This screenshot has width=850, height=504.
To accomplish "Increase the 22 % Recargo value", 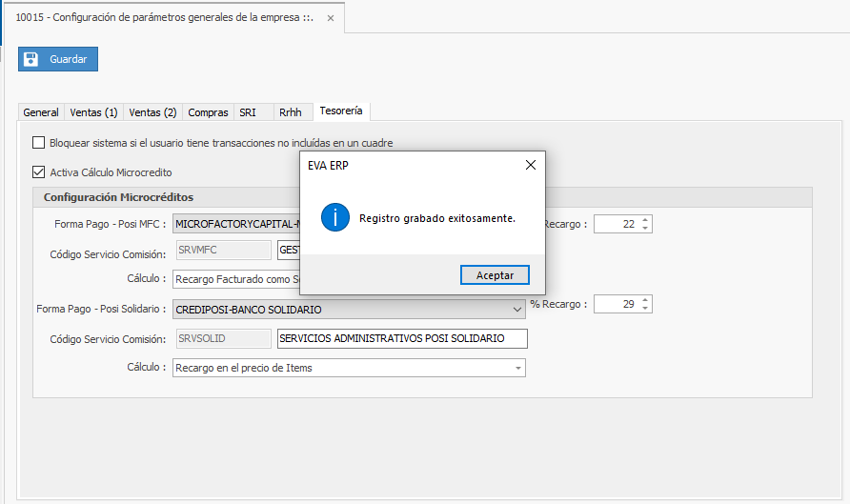I will 645,220.
